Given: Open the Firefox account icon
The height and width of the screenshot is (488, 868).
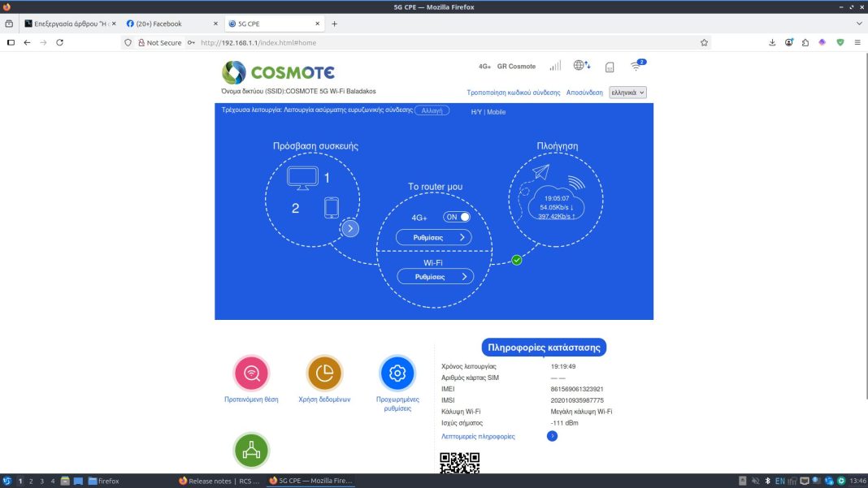Looking at the screenshot, I should coord(789,42).
